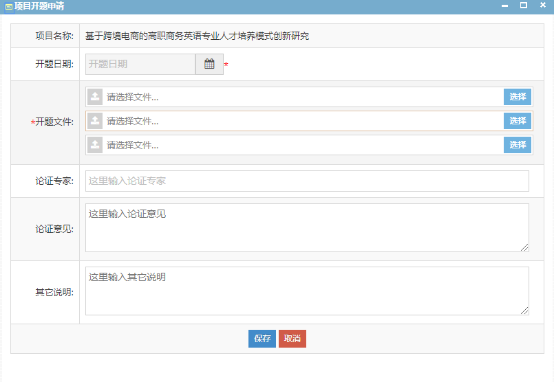Close the 项目开题申请 dialog
Viewport: 554px width, 383px height.
(x=543, y=5)
